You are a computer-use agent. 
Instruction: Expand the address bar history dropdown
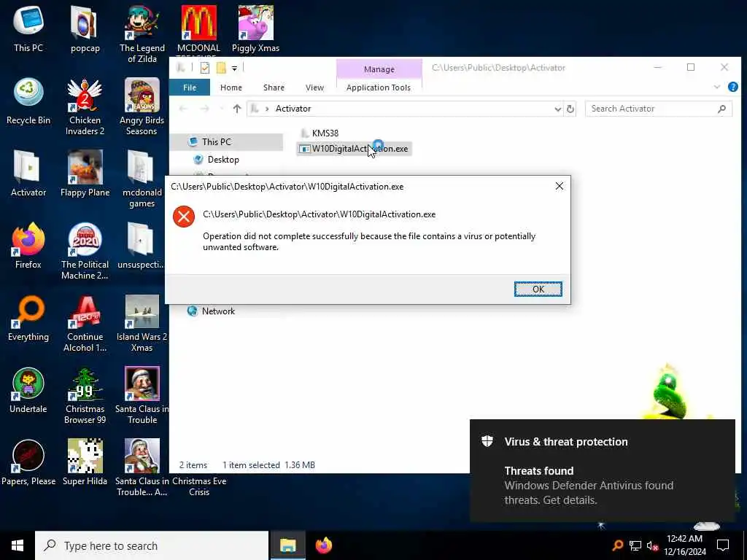pos(557,109)
